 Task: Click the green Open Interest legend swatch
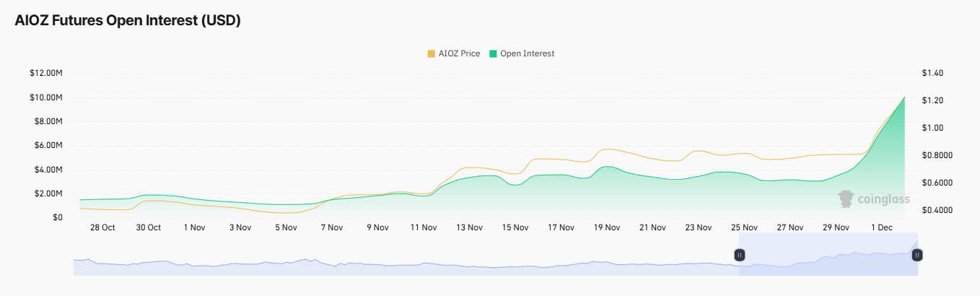click(494, 53)
